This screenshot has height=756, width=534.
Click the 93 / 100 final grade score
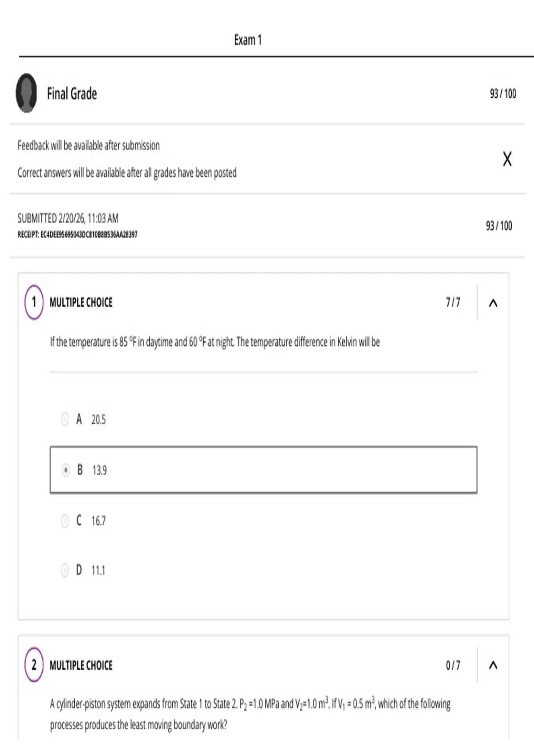click(x=503, y=93)
